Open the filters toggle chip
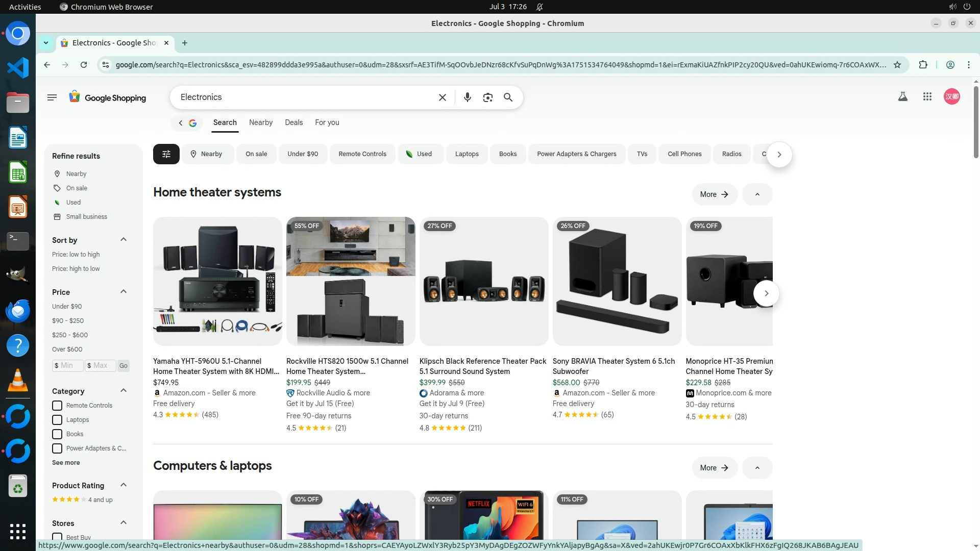The image size is (980, 551). pyautogui.click(x=166, y=154)
